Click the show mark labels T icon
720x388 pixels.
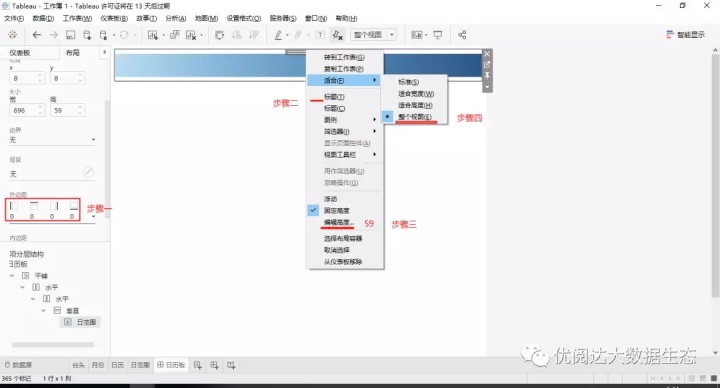coord(321,35)
